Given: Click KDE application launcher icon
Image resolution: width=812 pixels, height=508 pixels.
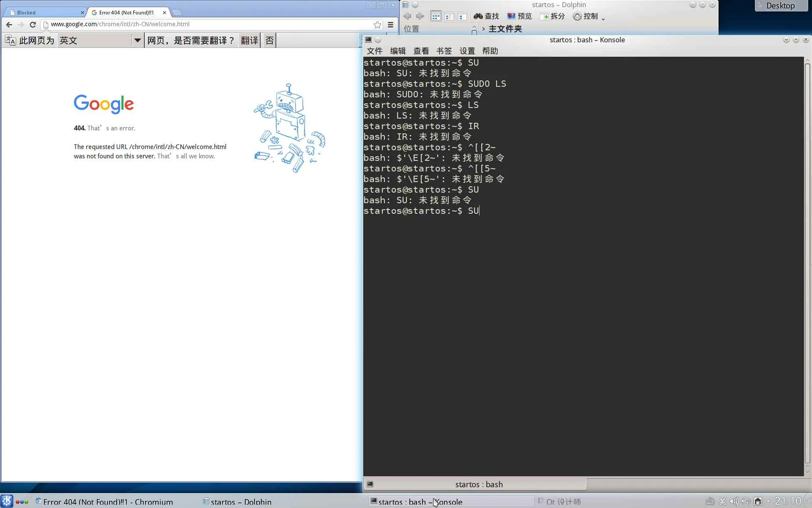Looking at the screenshot, I should [7, 501].
